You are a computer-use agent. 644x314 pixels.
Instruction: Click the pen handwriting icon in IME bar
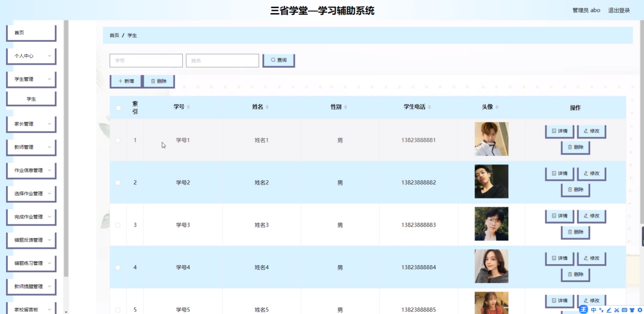tap(609, 310)
